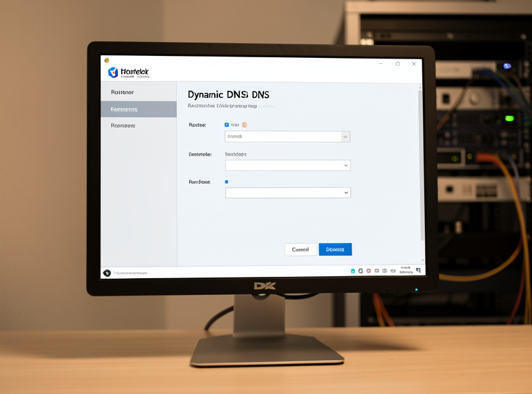Image resolution: width=532 pixels, height=394 pixels.
Task: Expand the first dropdown with gray arrow
Action: [287, 136]
